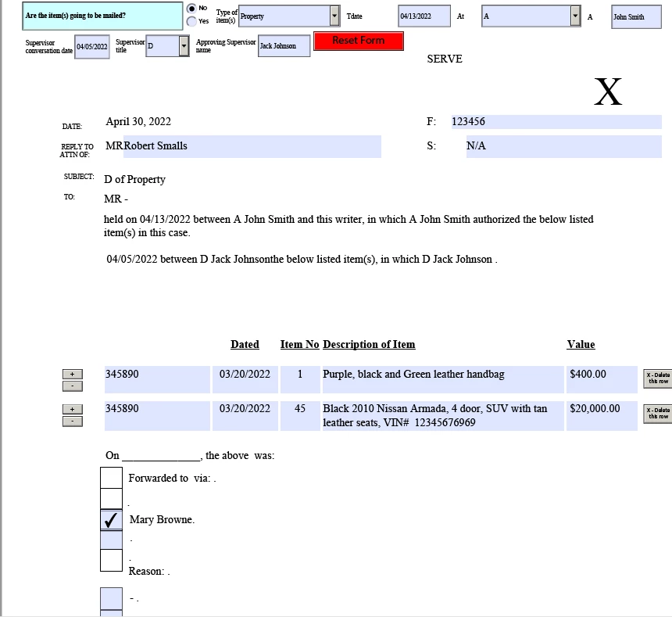672x617 pixels.
Task: Click the dated cell of item 45
Action: [x=245, y=415]
